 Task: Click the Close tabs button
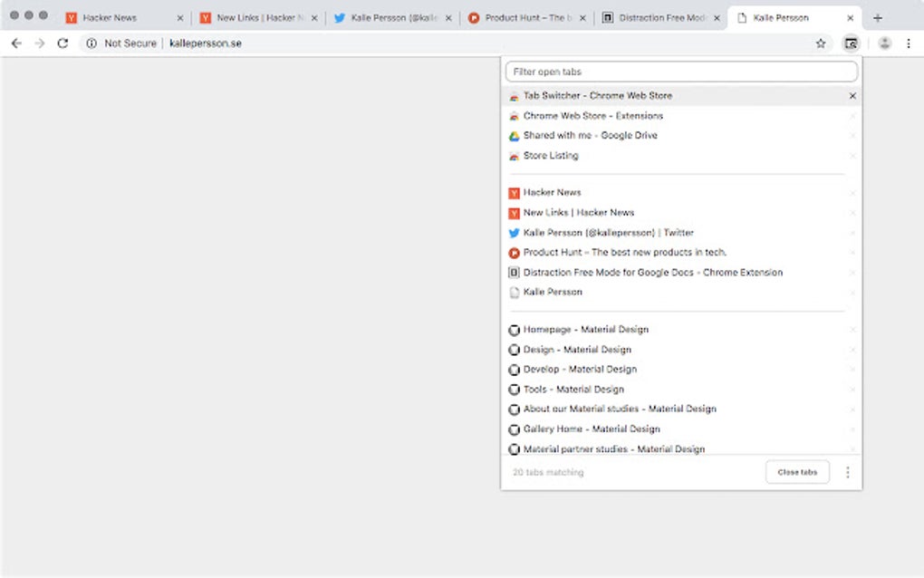tap(796, 471)
